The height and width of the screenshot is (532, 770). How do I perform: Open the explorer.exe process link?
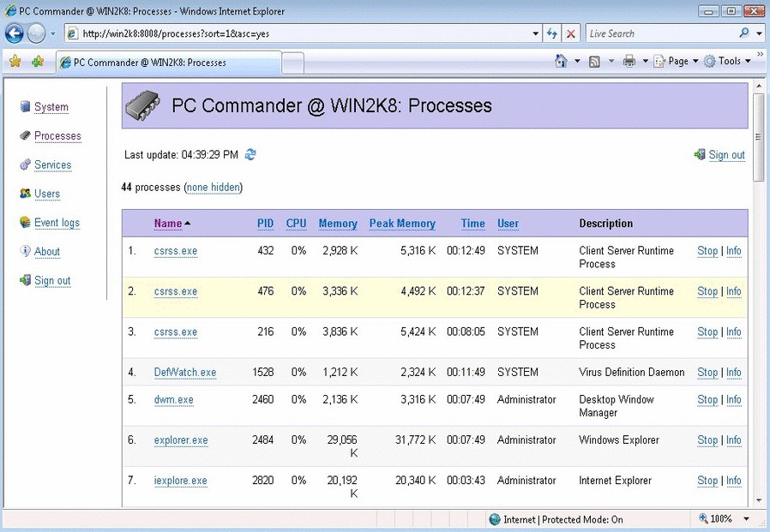tap(181, 440)
